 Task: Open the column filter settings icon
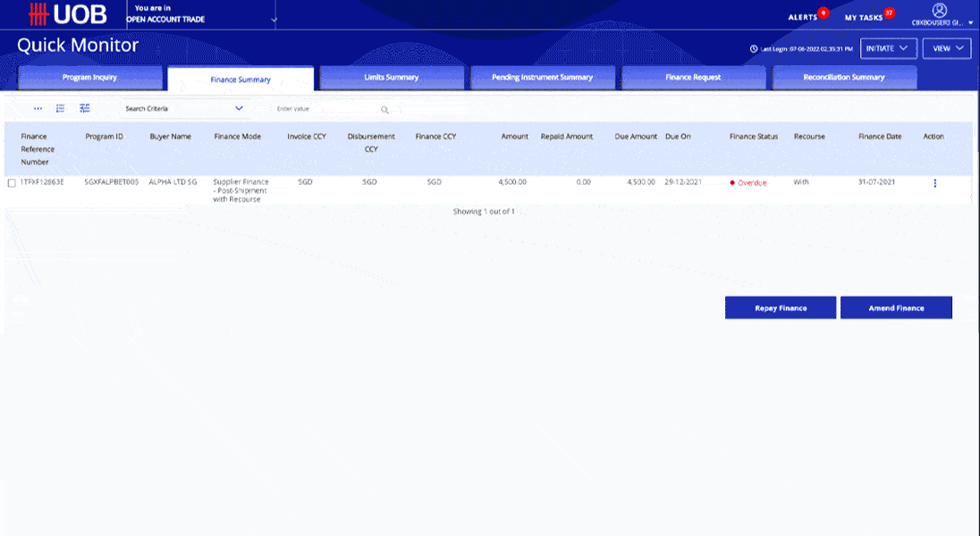[84, 108]
